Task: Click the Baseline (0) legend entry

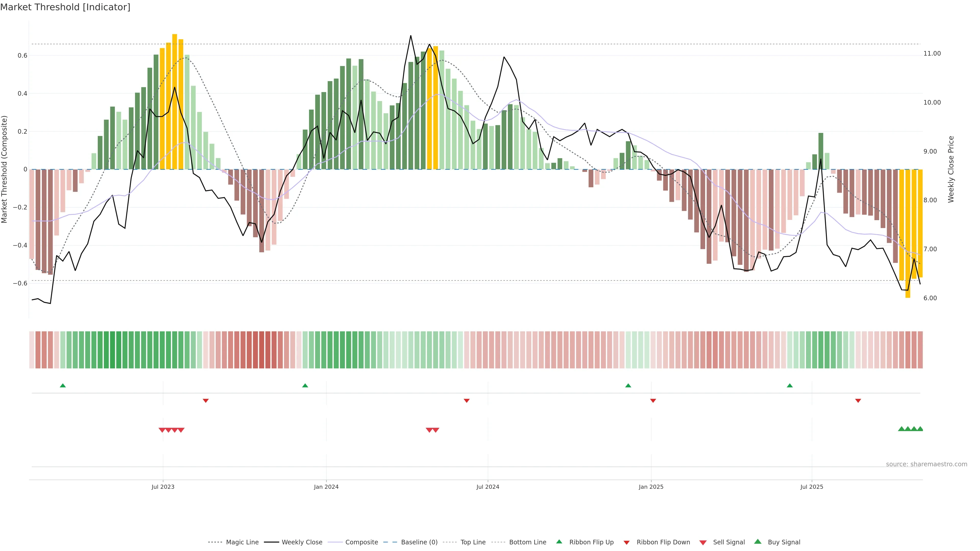Action: [x=419, y=542]
